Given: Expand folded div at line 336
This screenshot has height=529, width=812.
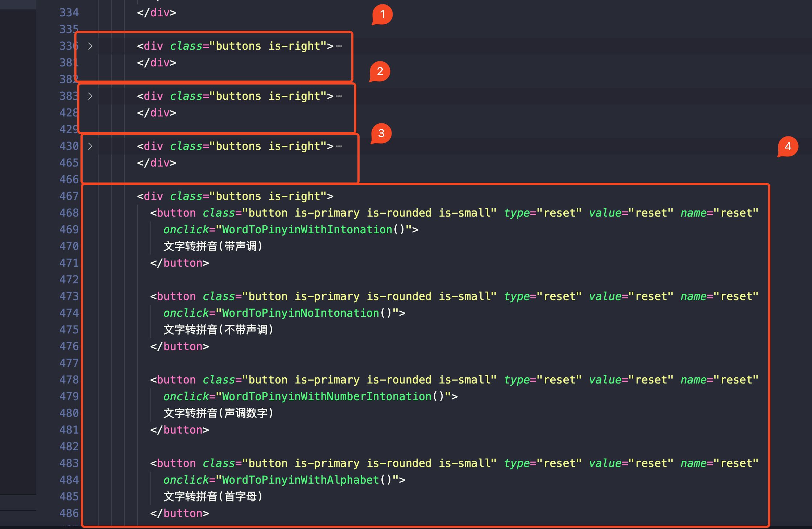Looking at the screenshot, I should coord(90,46).
